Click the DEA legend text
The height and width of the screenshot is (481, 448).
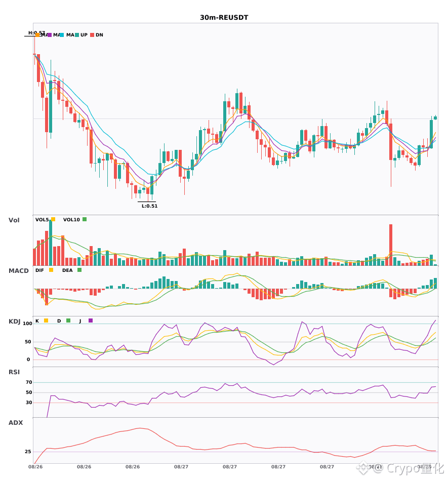coord(67,270)
